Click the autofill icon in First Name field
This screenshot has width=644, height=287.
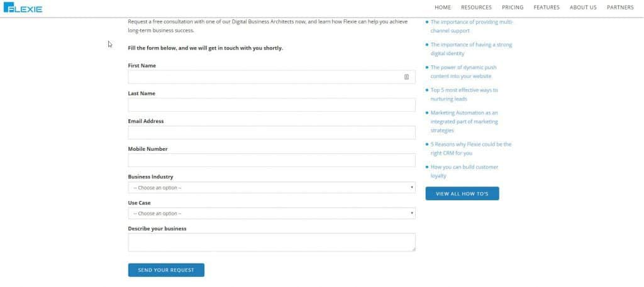[x=406, y=77]
